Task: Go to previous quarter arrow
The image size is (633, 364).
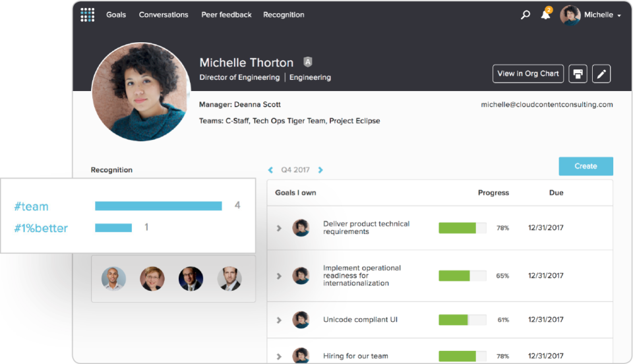Action: pos(270,170)
